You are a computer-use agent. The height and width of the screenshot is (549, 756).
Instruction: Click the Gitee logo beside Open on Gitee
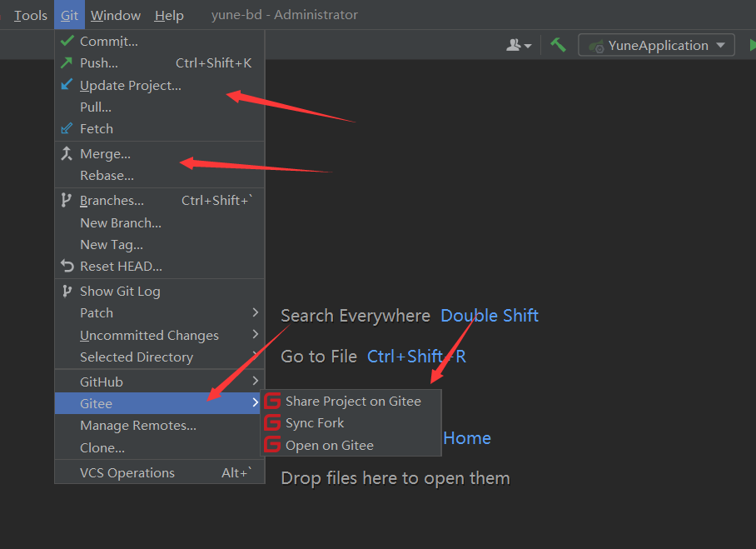[x=272, y=444]
